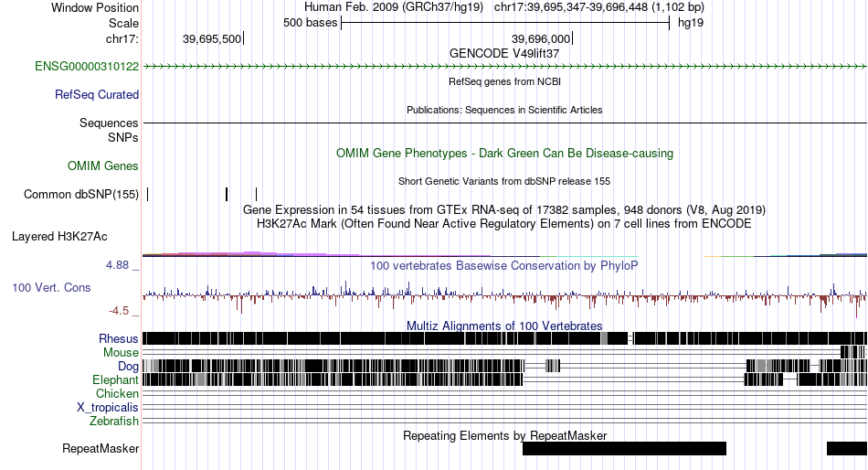This screenshot has width=868, height=470.
Task: Click the right-edge RepeatMasker element block
Action: (x=847, y=448)
